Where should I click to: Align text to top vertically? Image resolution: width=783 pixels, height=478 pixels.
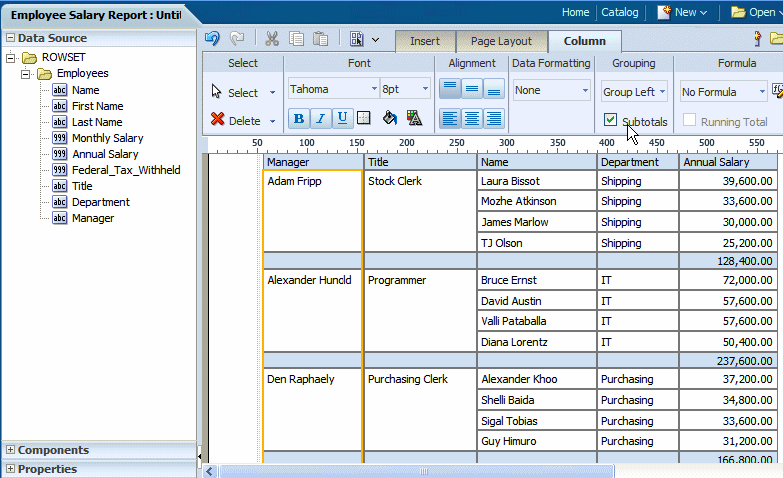pos(449,89)
